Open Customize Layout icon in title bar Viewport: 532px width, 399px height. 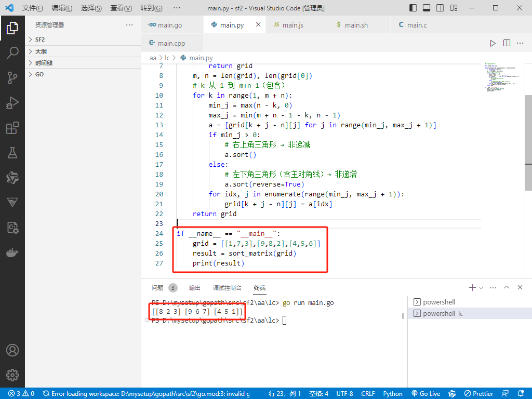[x=454, y=8]
